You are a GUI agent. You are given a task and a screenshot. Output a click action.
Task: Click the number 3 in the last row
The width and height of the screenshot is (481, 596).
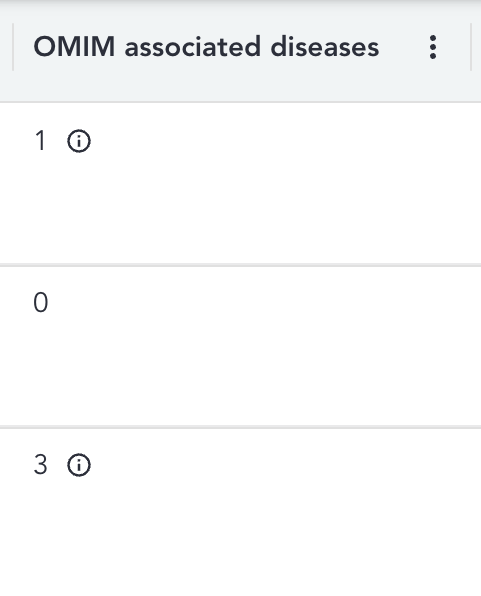point(40,464)
